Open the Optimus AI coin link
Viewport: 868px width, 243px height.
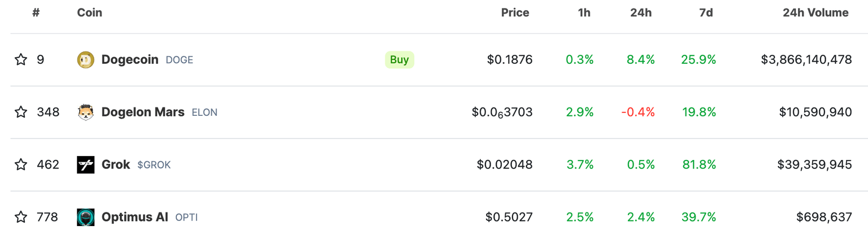(x=135, y=217)
